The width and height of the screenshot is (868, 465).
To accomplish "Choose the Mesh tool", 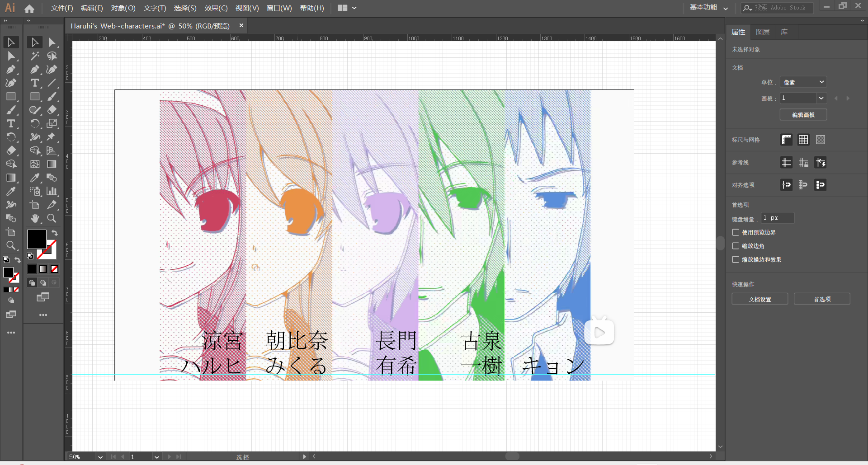I will point(35,164).
